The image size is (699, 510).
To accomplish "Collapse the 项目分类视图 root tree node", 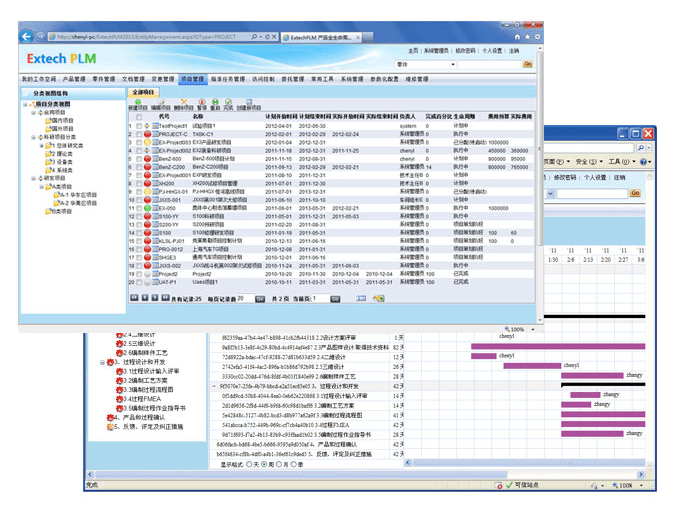I will pos(25,104).
